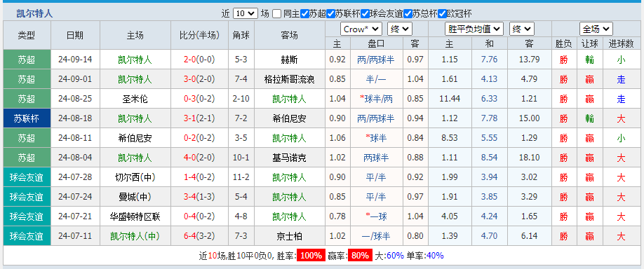Viewport: 644px width, 269px height.
Task: Open 格拉斯哥流浪 team link
Action: coord(290,79)
